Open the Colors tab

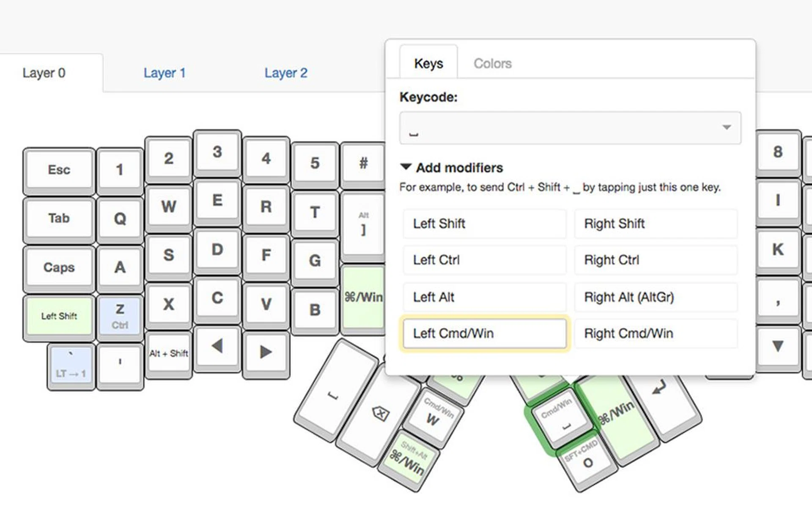pyautogui.click(x=492, y=63)
